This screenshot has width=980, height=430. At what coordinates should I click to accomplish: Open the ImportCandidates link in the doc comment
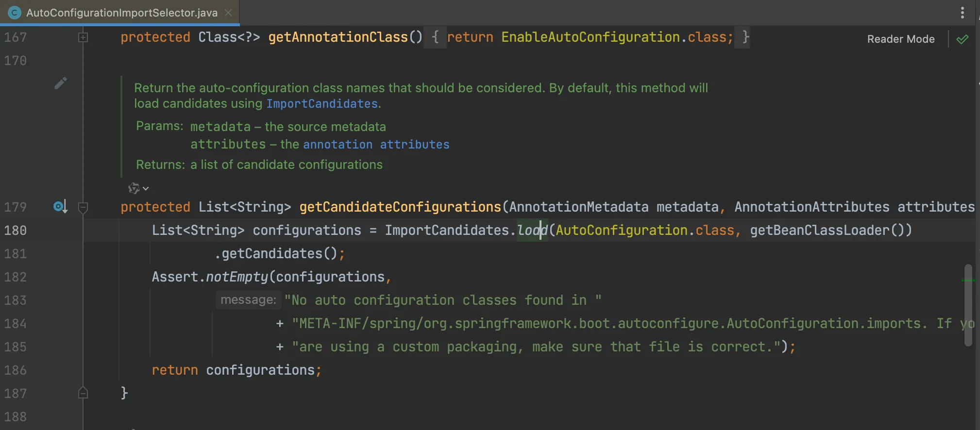(321, 104)
